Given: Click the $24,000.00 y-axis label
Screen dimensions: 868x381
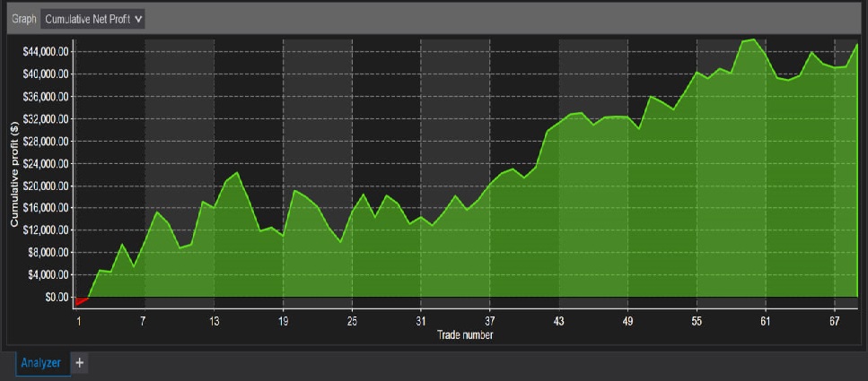Looking at the screenshot, I should tap(45, 163).
